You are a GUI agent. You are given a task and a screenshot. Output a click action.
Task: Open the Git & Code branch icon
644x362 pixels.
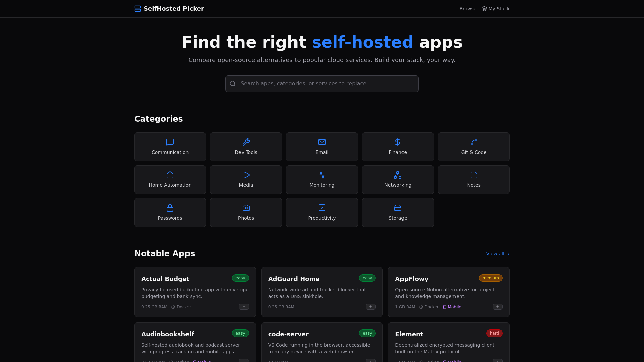tap(474, 142)
